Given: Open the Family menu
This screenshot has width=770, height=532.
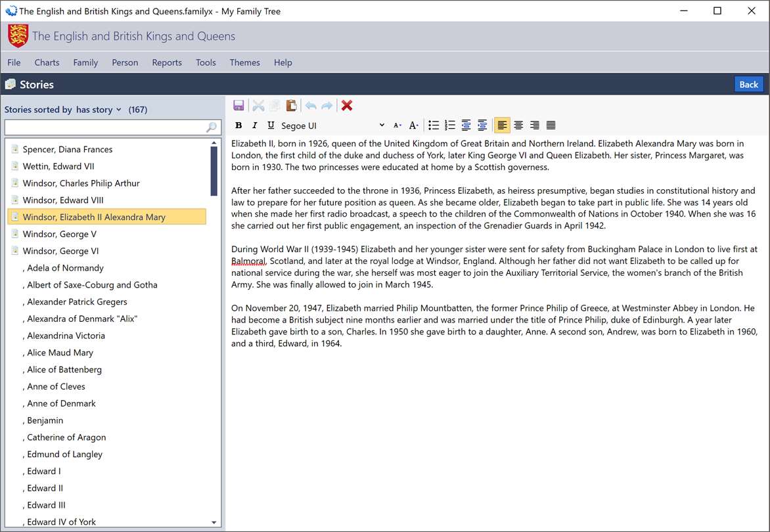Looking at the screenshot, I should (85, 62).
